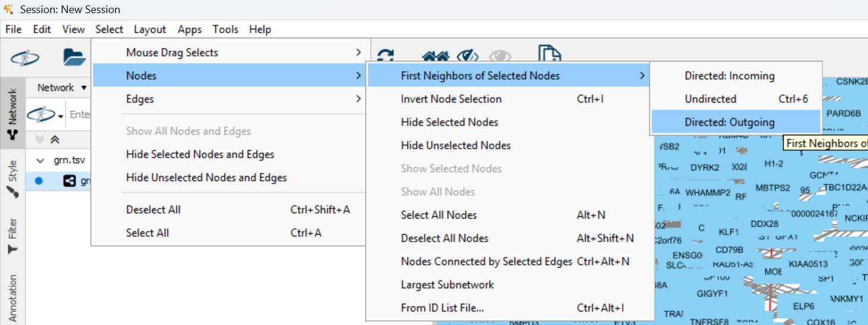Switch to the Style side tab
Viewport: 868px width, 325px height.
coord(12,179)
